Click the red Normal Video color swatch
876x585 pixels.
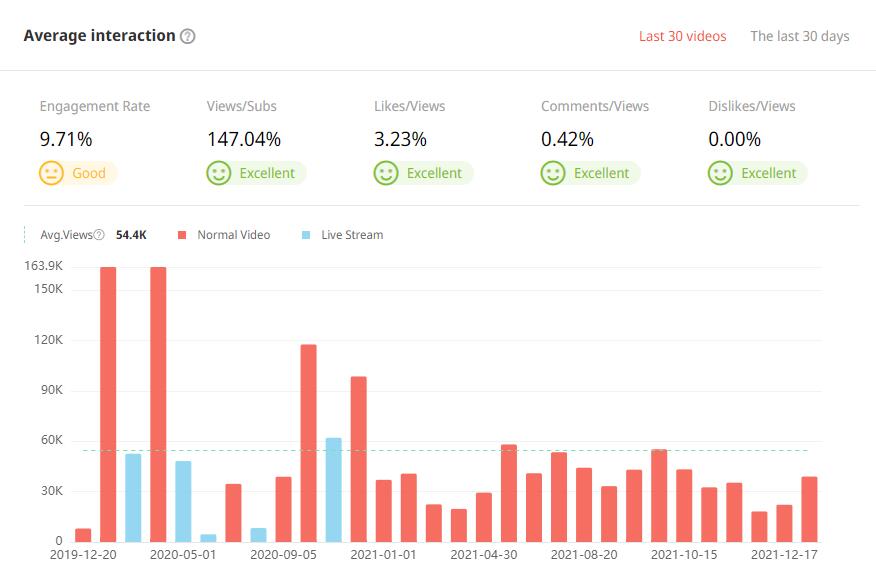[x=182, y=235]
